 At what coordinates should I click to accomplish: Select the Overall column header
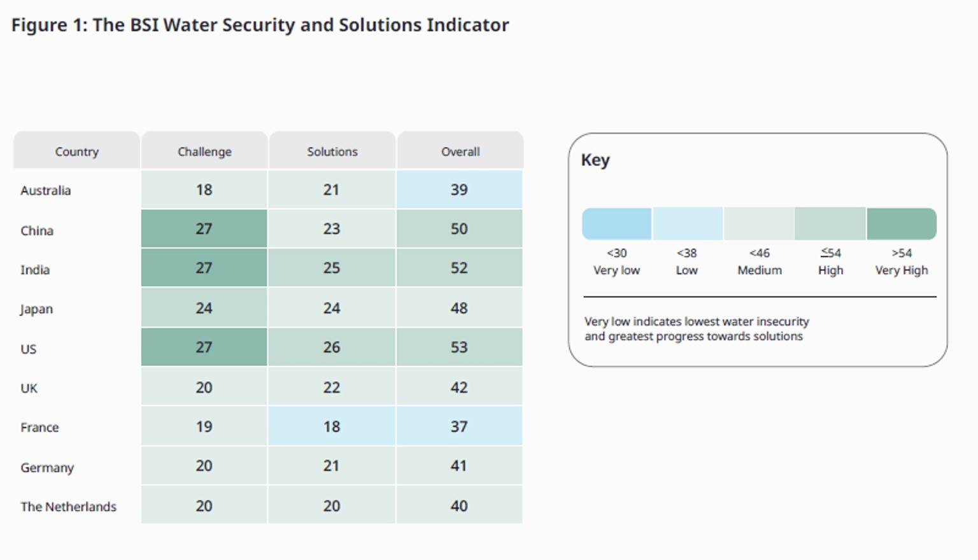pos(460,151)
